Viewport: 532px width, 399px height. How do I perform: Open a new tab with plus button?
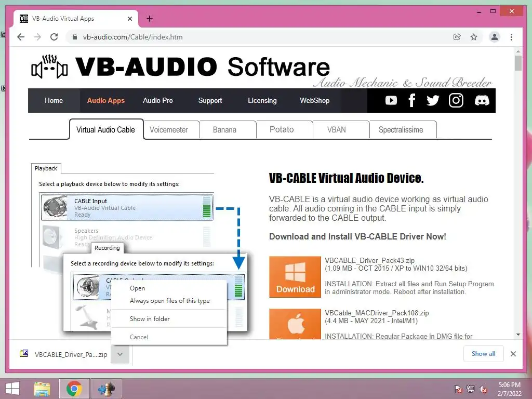coord(149,19)
